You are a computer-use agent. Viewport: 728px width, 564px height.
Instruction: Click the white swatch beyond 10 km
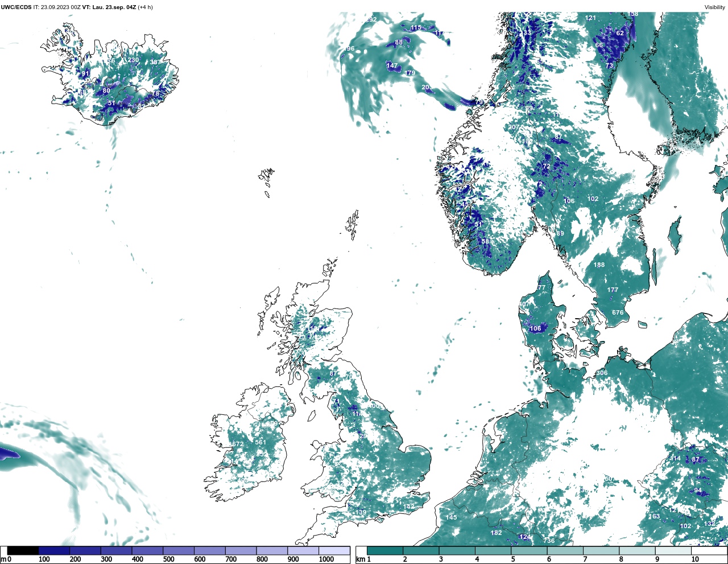[x=709, y=551]
